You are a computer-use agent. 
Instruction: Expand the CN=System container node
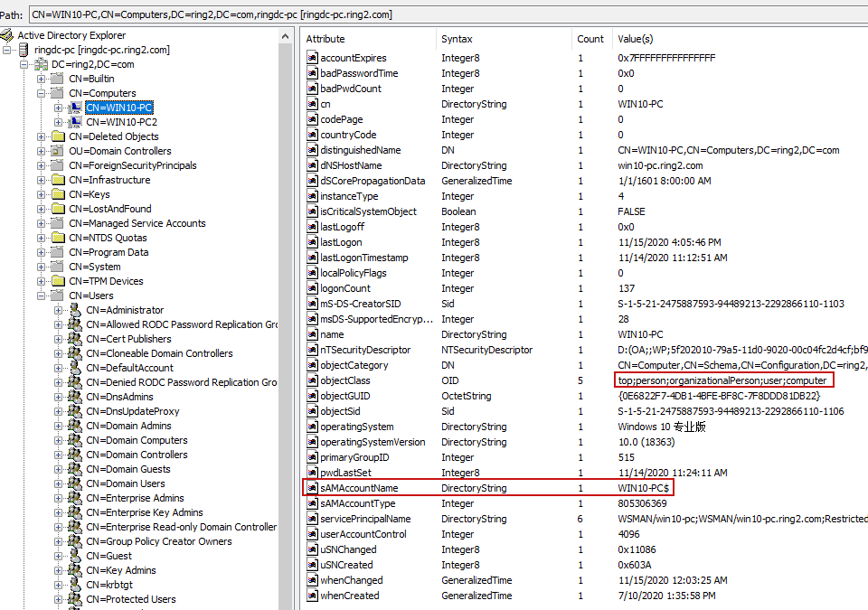(x=42, y=267)
